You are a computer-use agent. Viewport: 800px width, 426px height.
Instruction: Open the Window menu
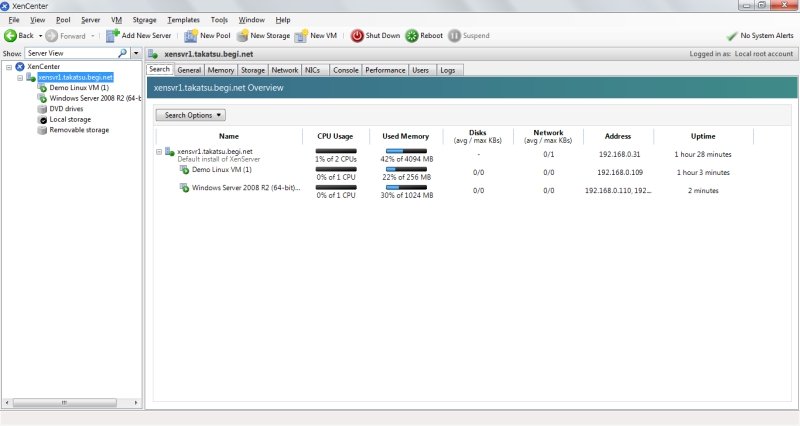252,20
